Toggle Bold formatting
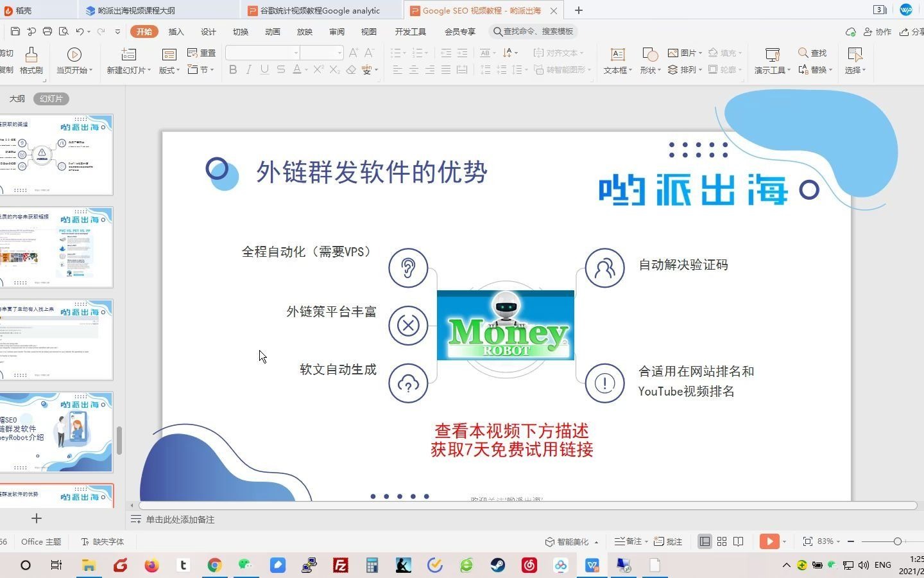Screen dimensions: 924x578 [233, 69]
